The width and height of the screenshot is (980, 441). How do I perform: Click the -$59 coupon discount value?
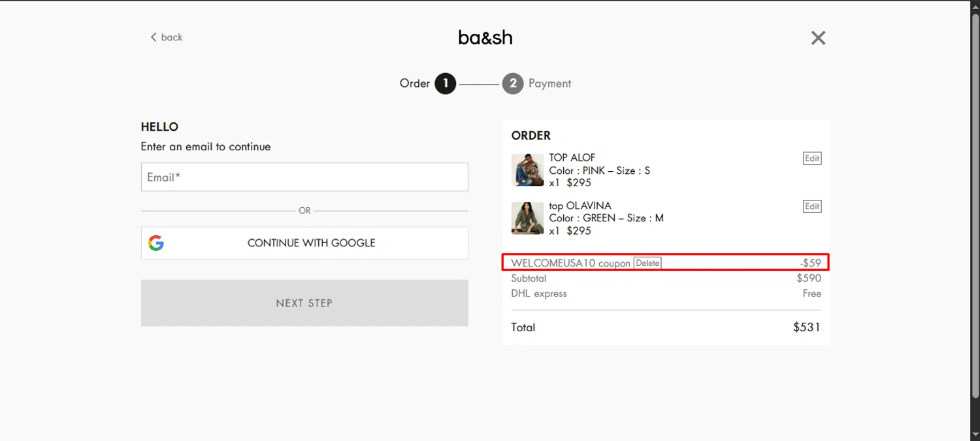[811, 263]
